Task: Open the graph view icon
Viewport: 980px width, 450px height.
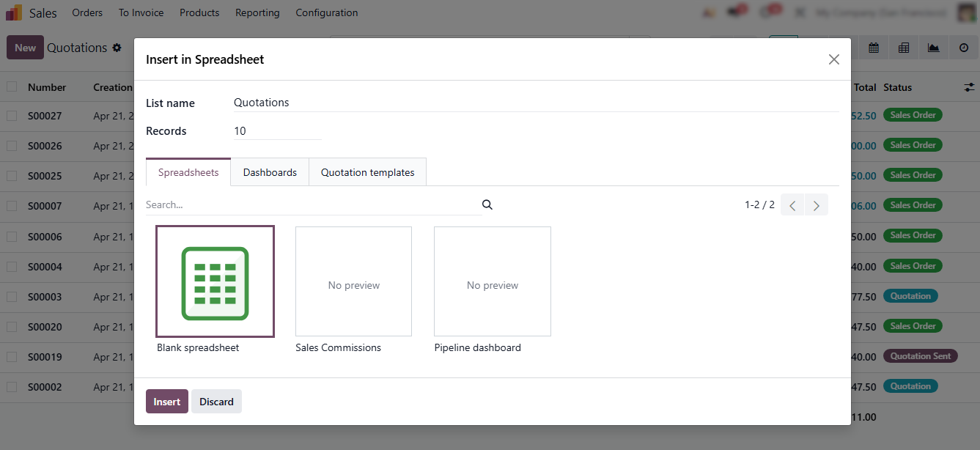Action: click(933, 48)
